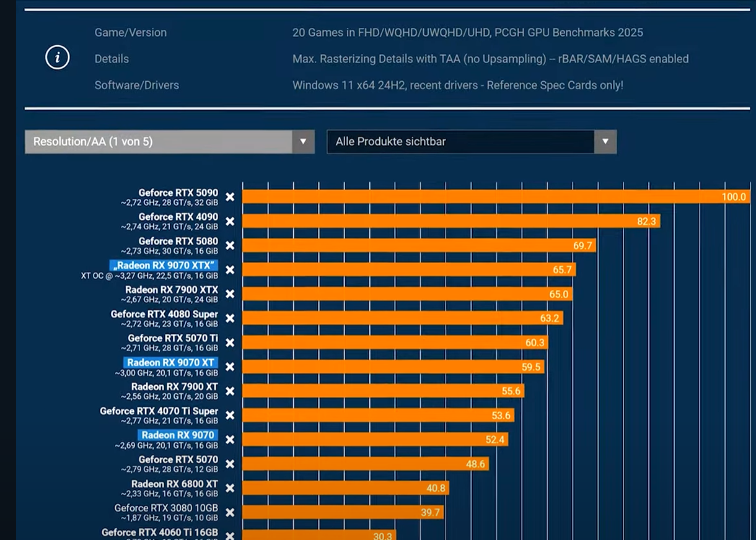The image size is (756, 540).
Task: Select the Geforce RTX 5080 label
Action: pyautogui.click(x=178, y=241)
